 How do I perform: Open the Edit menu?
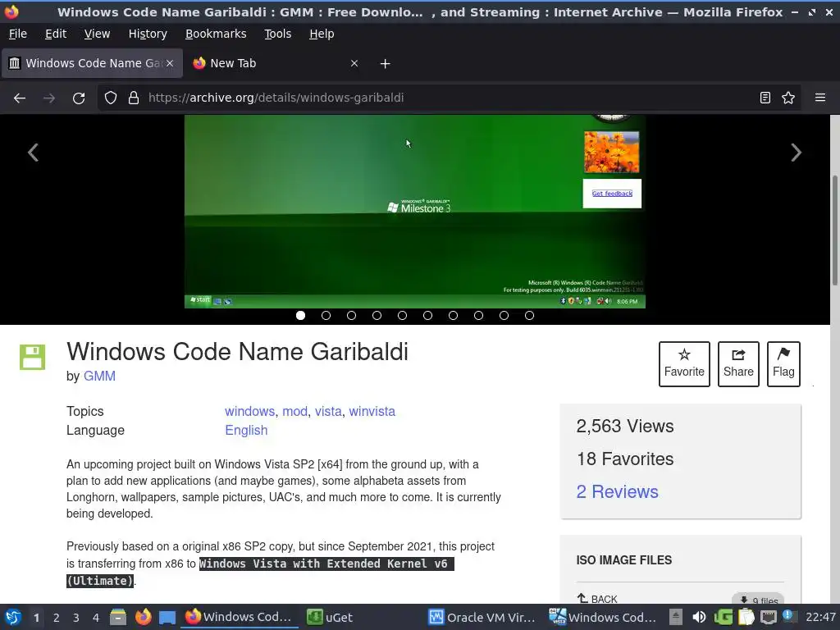tap(56, 34)
